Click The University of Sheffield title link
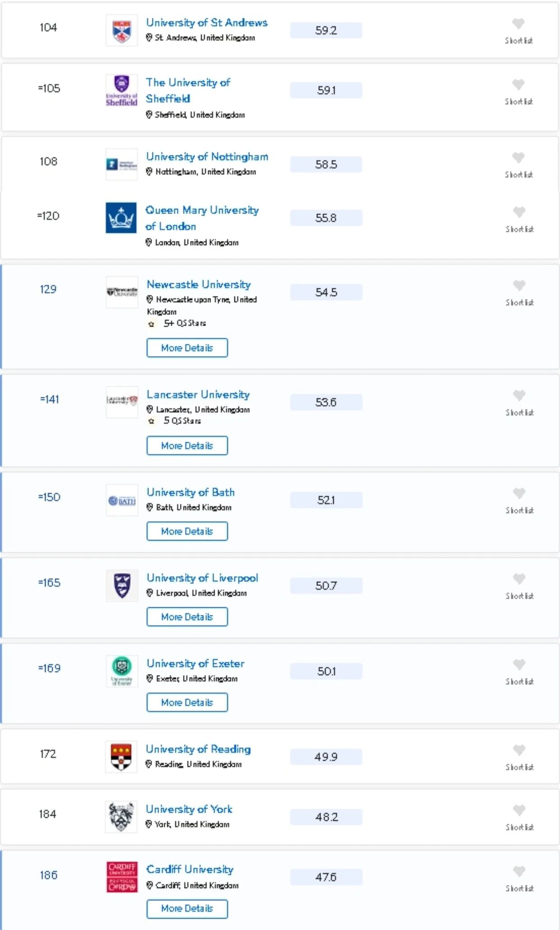560x930 pixels. 188,90
